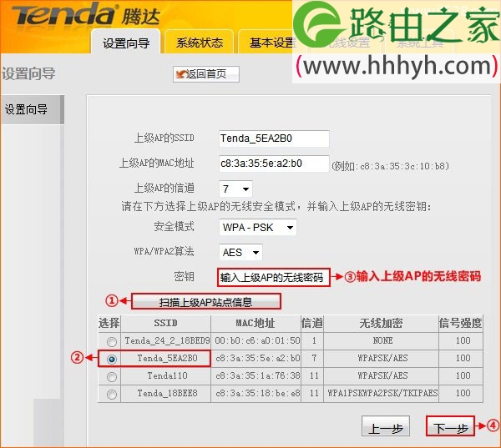Click MAC cell 00:b0:c6:a0:01:50
The image size is (501, 448).
257,340
